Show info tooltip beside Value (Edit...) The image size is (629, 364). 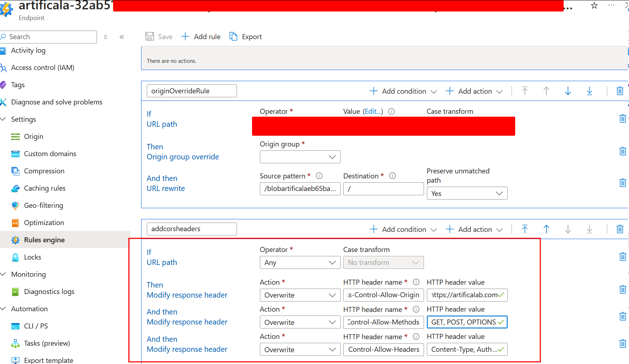pyautogui.click(x=392, y=112)
